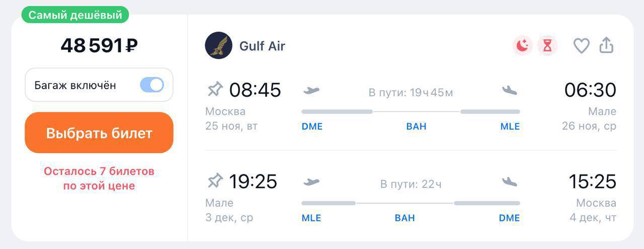Pin the 08:45 outbound flight
This screenshot has width=644, height=249.
215,90
